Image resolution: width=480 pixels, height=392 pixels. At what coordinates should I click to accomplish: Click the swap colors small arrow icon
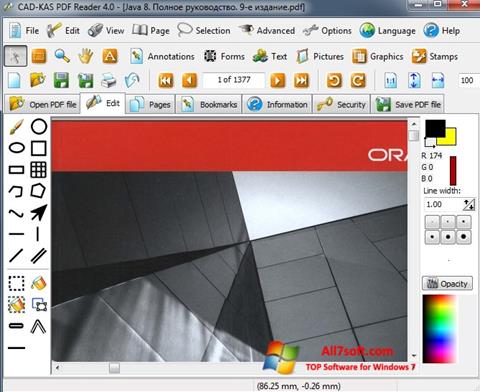[x=429, y=143]
